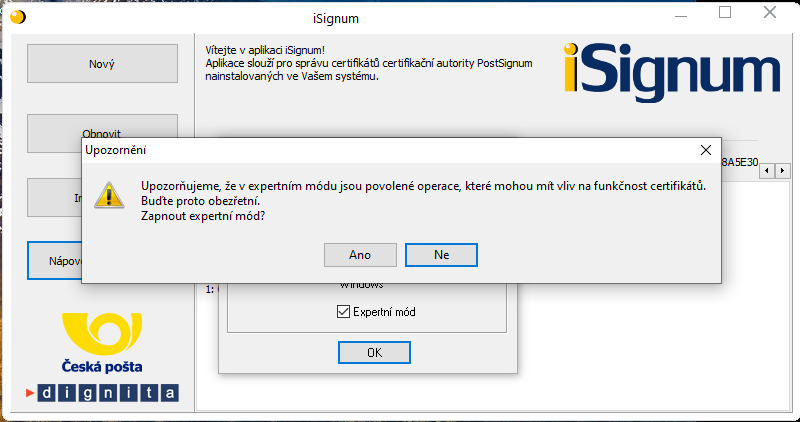
Task: Click the left tab scroll arrow
Action: coord(766,171)
